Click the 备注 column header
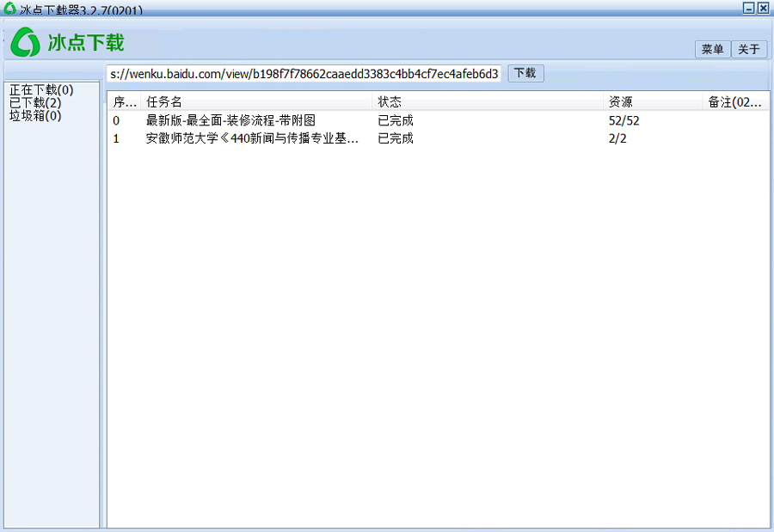This screenshot has height=532, width=774. coord(734,102)
